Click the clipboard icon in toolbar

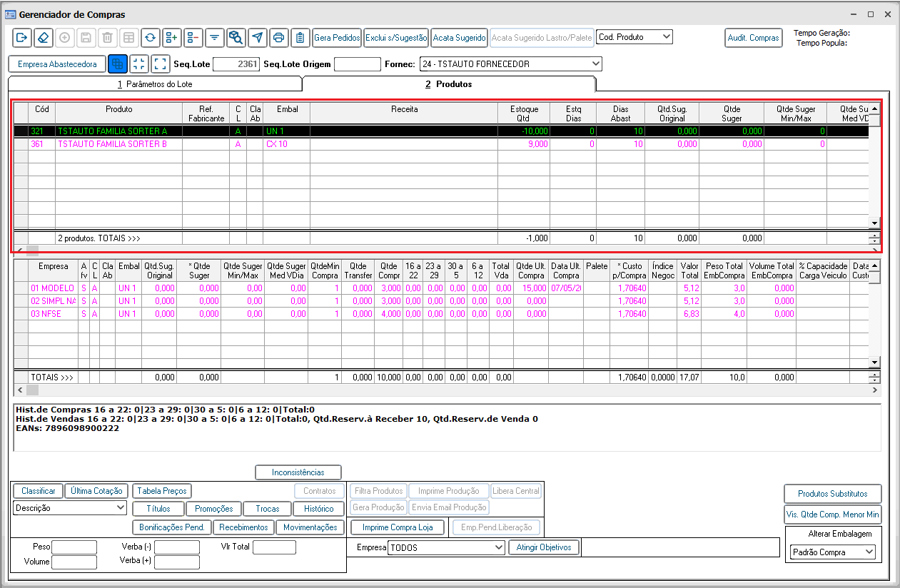300,38
